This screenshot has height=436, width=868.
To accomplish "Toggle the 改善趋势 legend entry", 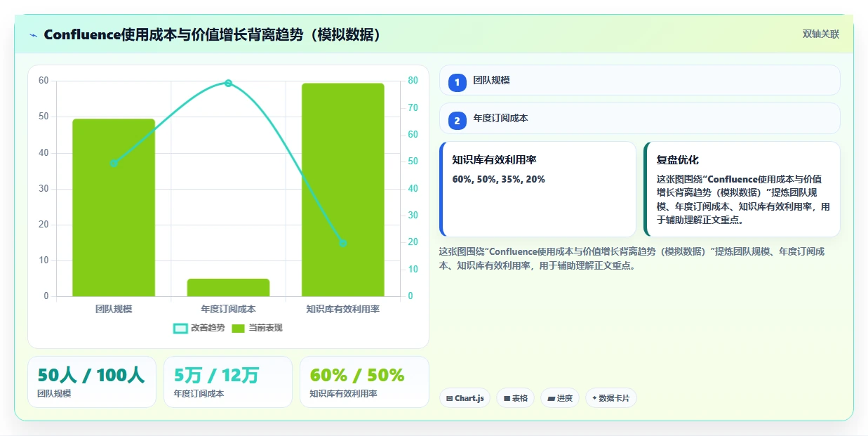I will pyautogui.click(x=199, y=328).
